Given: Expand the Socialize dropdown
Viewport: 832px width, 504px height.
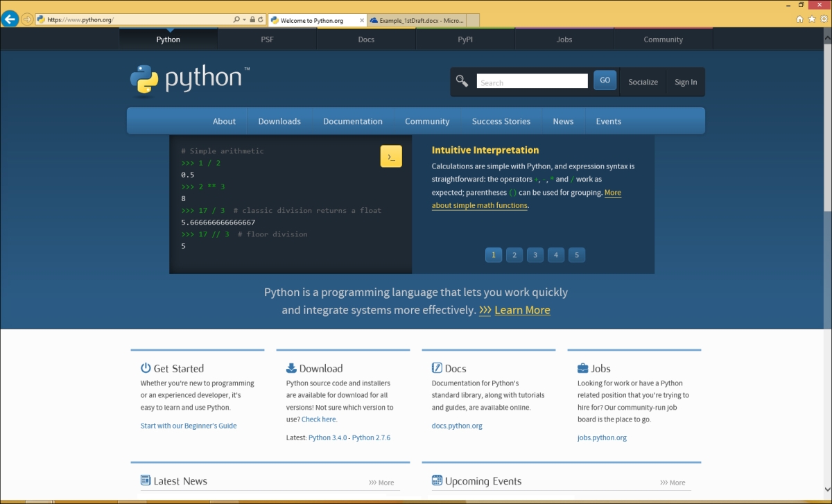Looking at the screenshot, I should point(643,82).
